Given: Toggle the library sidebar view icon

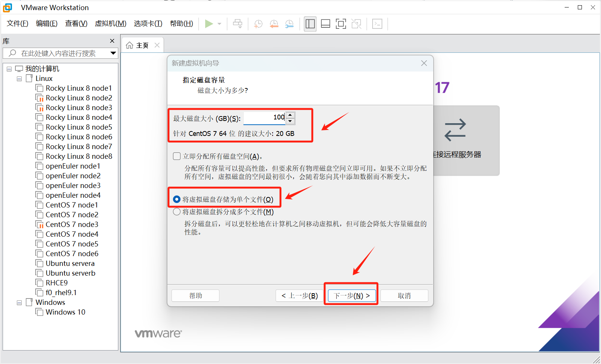Looking at the screenshot, I should [x=310, y=24].
